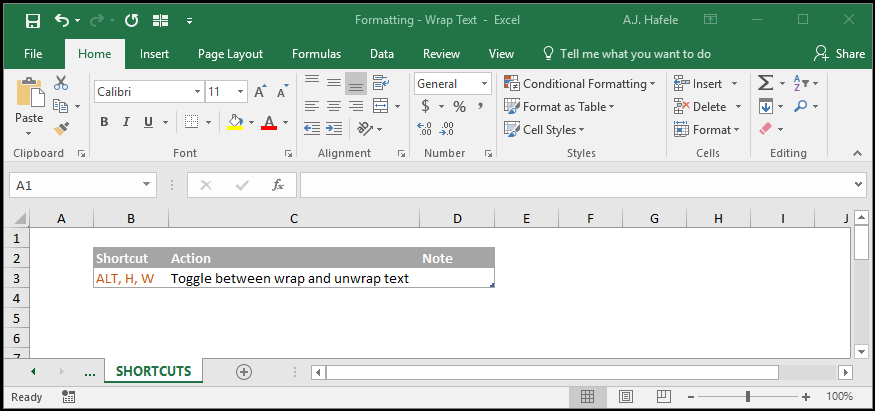Open the File menu tab
Image resolution: width=875 pixels, height=411 pixels.
(33, 54)
